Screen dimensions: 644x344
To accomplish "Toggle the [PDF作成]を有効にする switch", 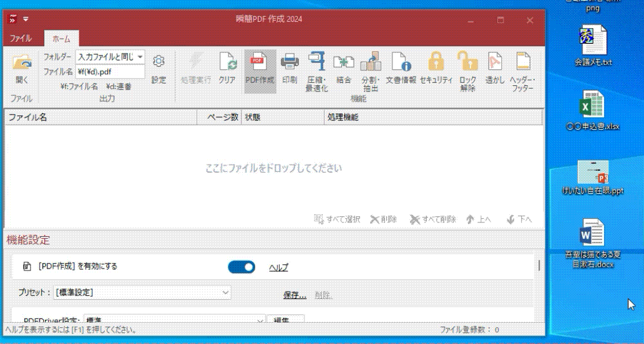I will pos(241,267).
